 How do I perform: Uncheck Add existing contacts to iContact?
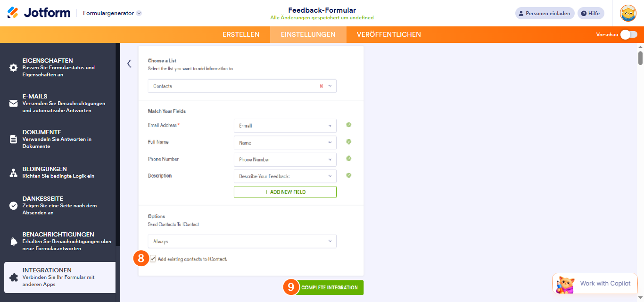pos(153,259)
